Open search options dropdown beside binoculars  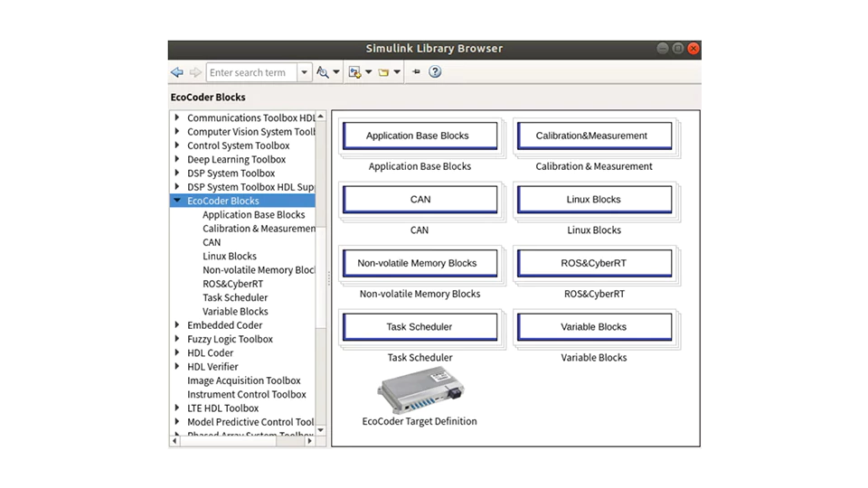336,72
